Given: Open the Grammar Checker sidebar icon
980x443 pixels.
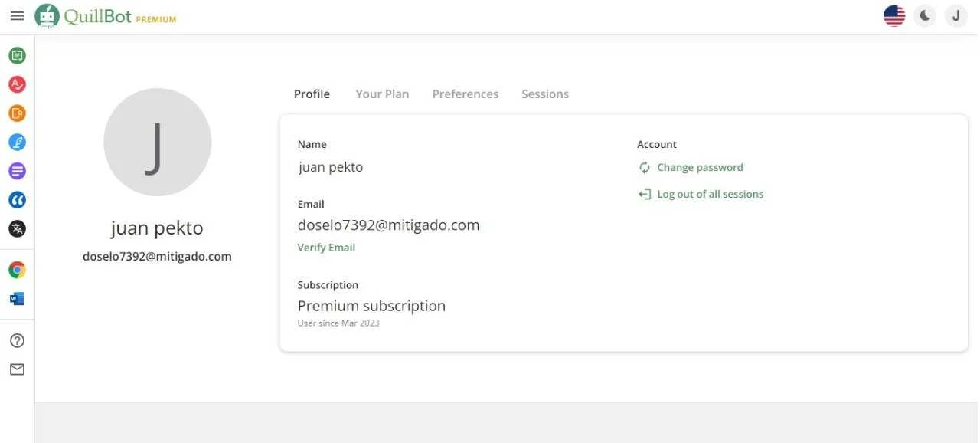Looking at the screenshot, I should [x=17, y=84].
